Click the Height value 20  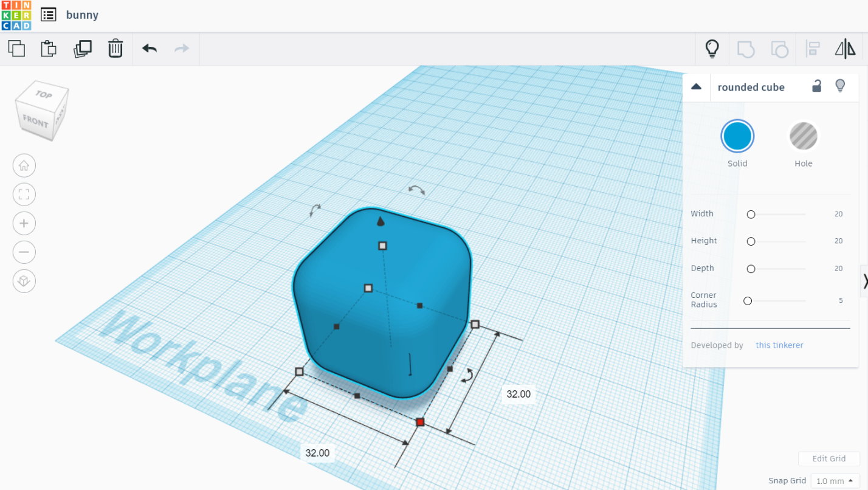point(838,241)
